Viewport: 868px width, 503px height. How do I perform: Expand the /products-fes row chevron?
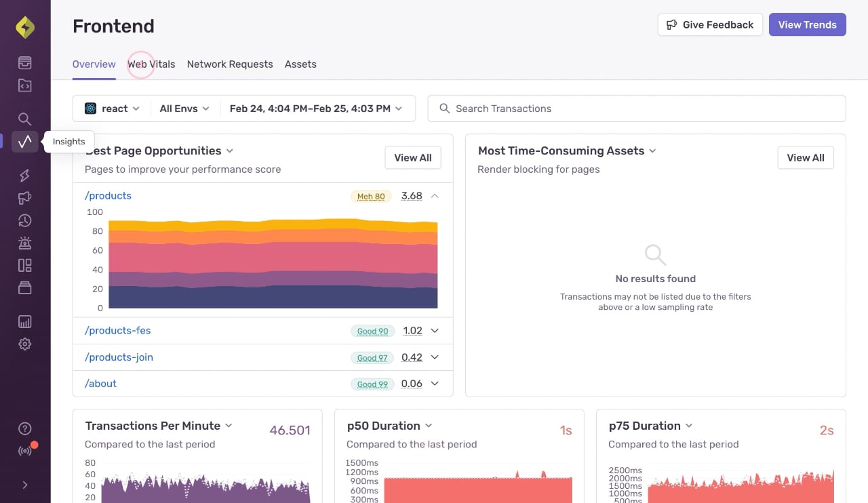point(435,331)
